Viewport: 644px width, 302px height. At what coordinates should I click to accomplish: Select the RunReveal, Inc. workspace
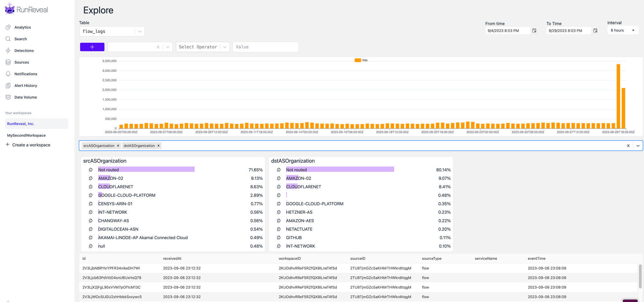21,123
